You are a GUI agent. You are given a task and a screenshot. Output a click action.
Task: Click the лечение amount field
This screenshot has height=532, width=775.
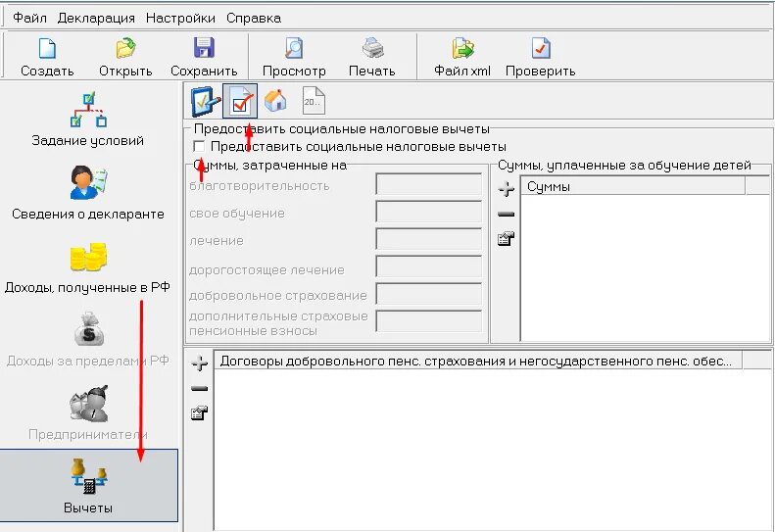(x=428, y=240)
